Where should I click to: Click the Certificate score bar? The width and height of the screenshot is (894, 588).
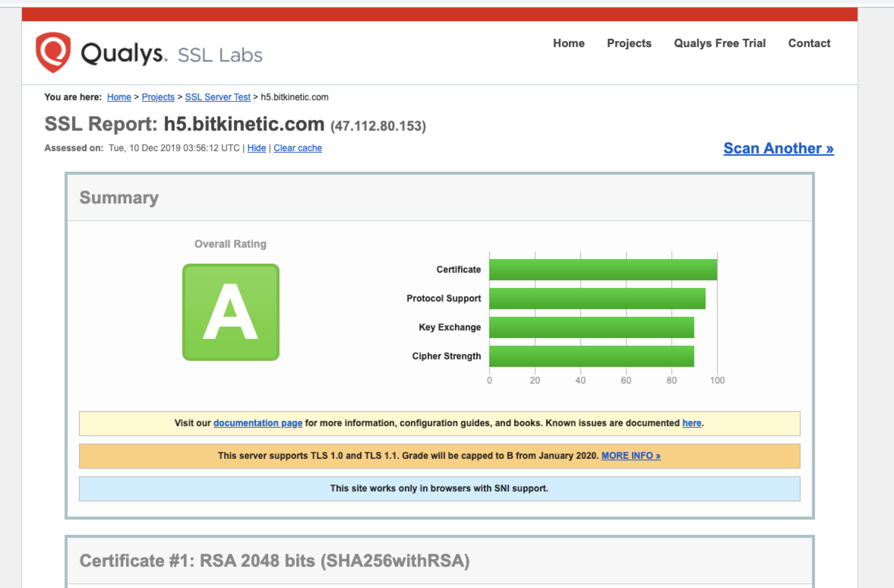tap(603, 270)
